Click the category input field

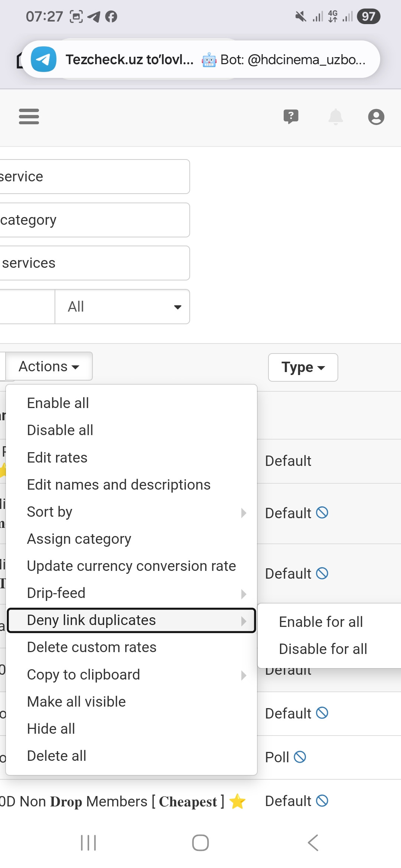click(x=95, y=220)
